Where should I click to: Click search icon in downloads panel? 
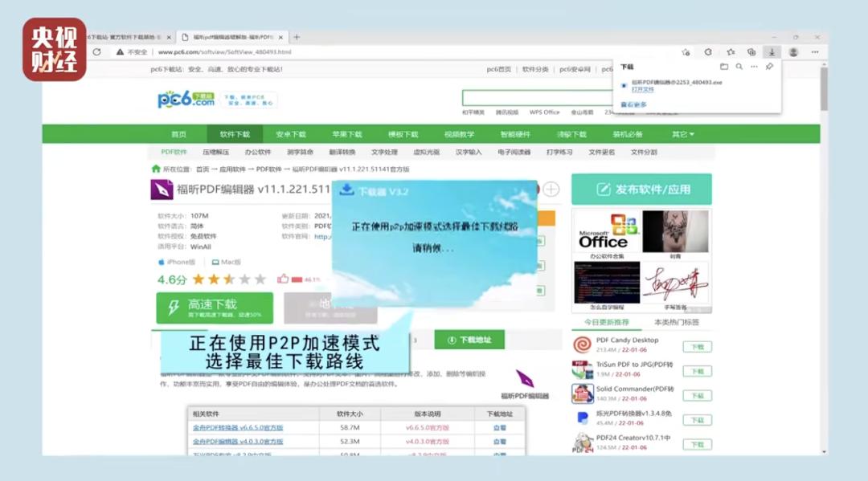click(x=739, y=67)
